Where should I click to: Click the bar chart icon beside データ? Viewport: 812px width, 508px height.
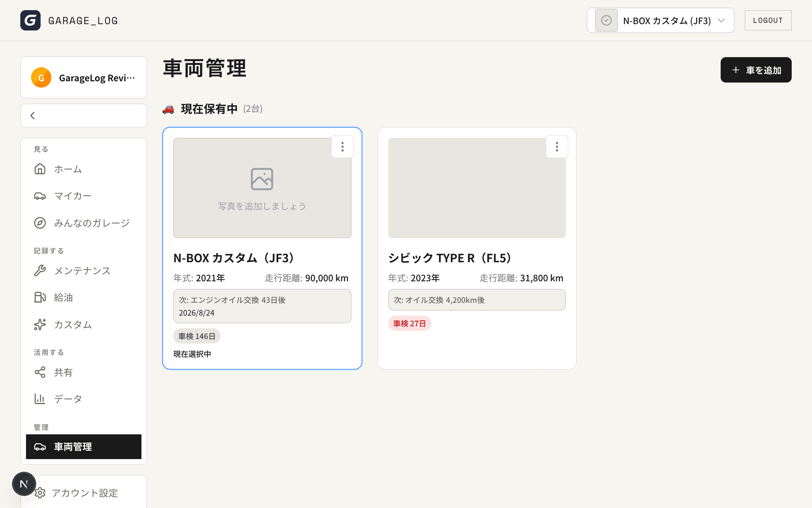point(40,399)
